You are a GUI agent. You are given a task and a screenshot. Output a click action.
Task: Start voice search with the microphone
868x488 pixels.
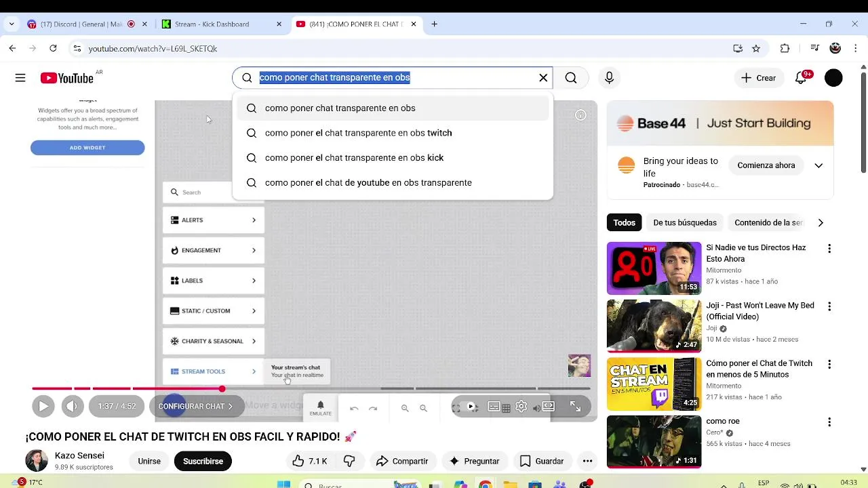coord(609,78)
